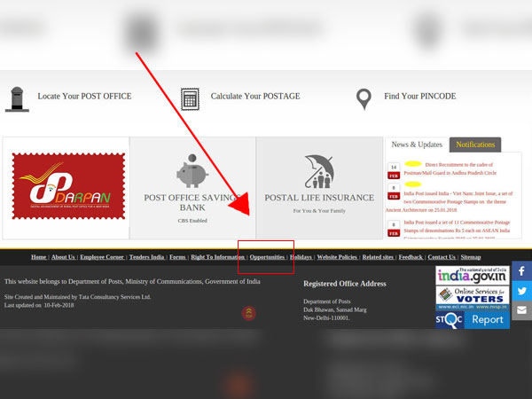Open Direct Recruitment Postman/Mail Guard news item
The height and width of the screenshot is (399, 532).
[x=450, y=169]
